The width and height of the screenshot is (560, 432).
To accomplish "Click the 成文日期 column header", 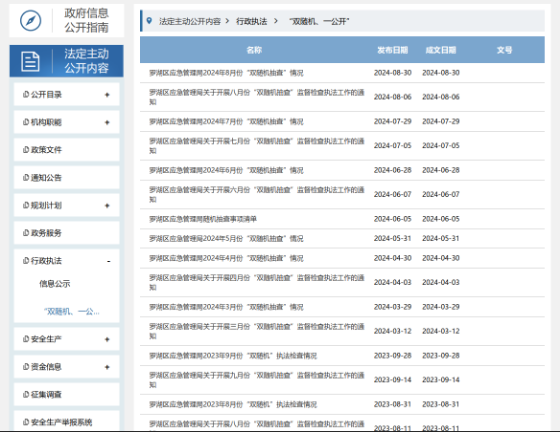I will pos(441,50).
